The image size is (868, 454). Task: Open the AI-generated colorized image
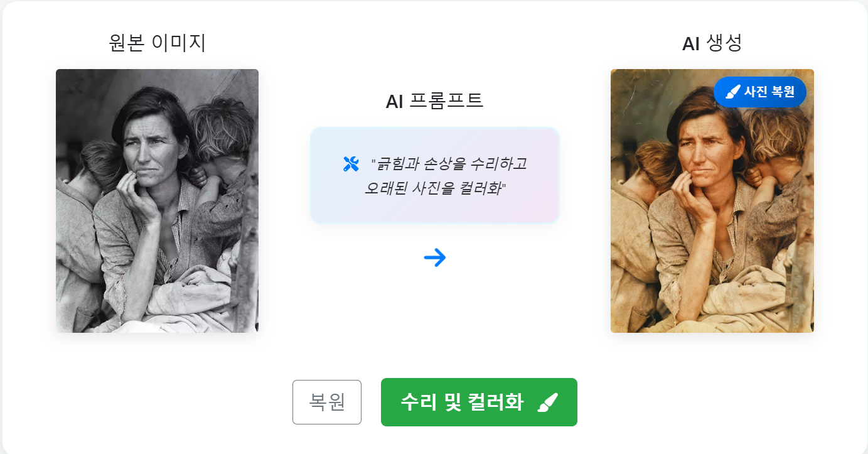[712, 200]
